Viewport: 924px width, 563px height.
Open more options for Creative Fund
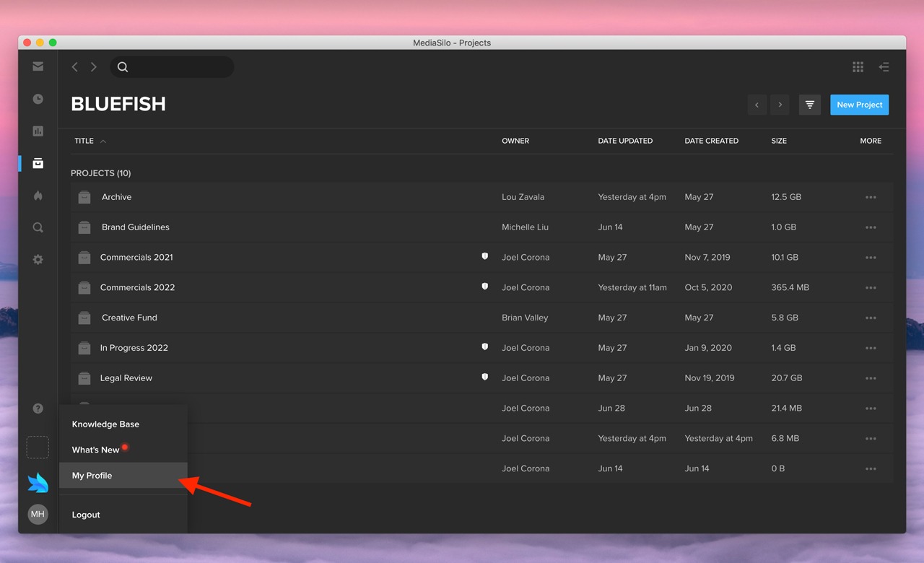tap(871, 318)
